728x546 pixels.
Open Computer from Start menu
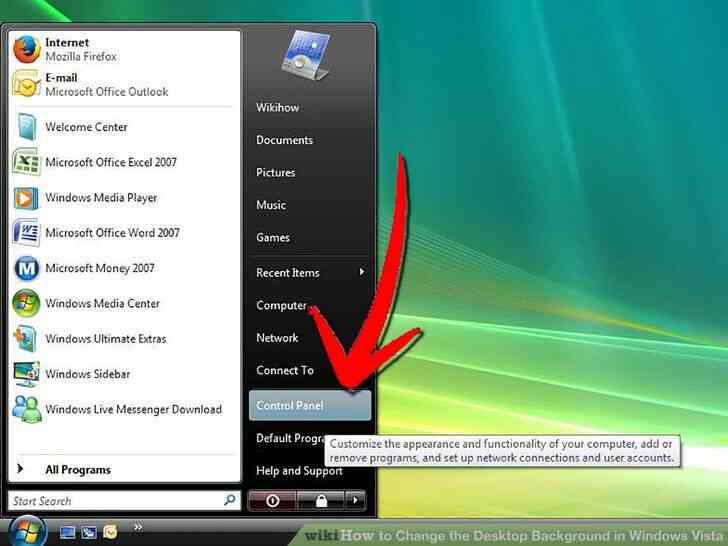(x=281, y=306)
